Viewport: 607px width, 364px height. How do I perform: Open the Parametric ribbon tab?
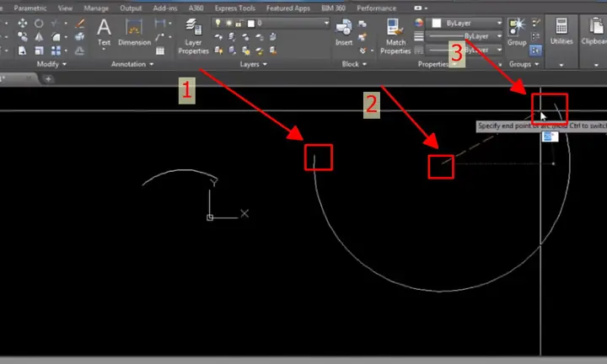30,8
